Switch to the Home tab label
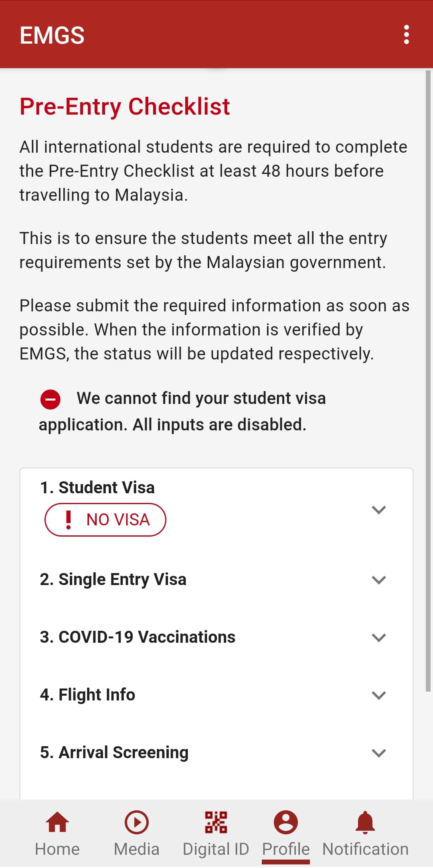The image size is (433, 868). (x=57, y=849)
